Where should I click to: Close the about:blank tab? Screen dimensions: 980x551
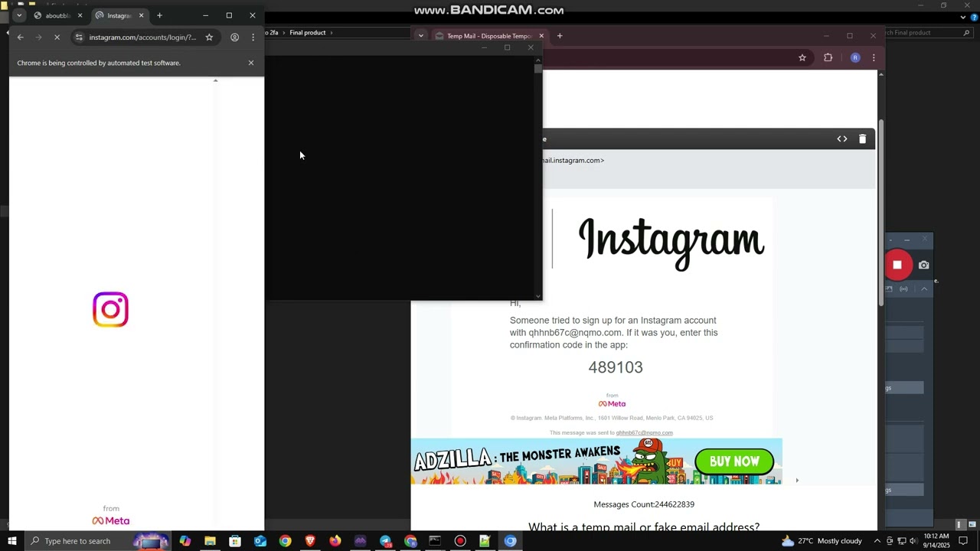click(x=80, y=15)
